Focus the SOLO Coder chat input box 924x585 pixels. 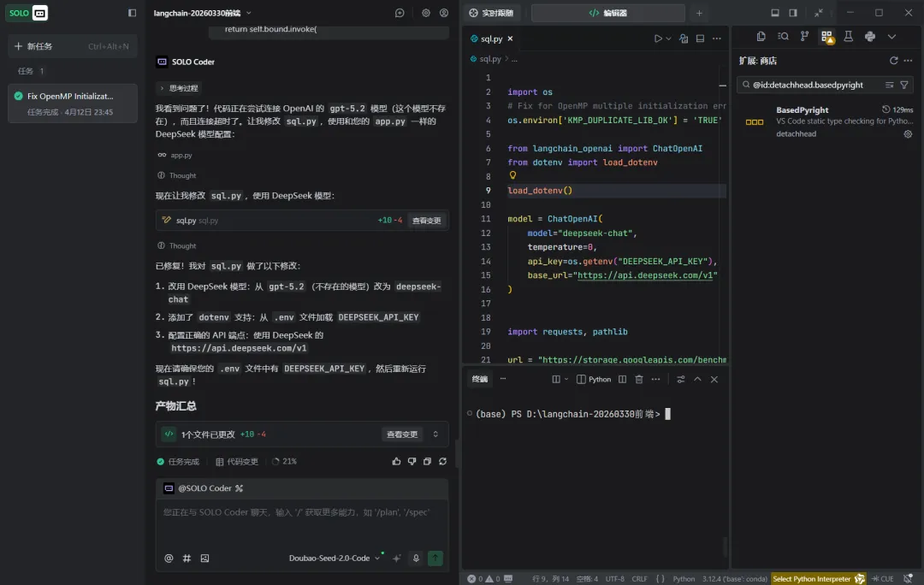point(302,524)
